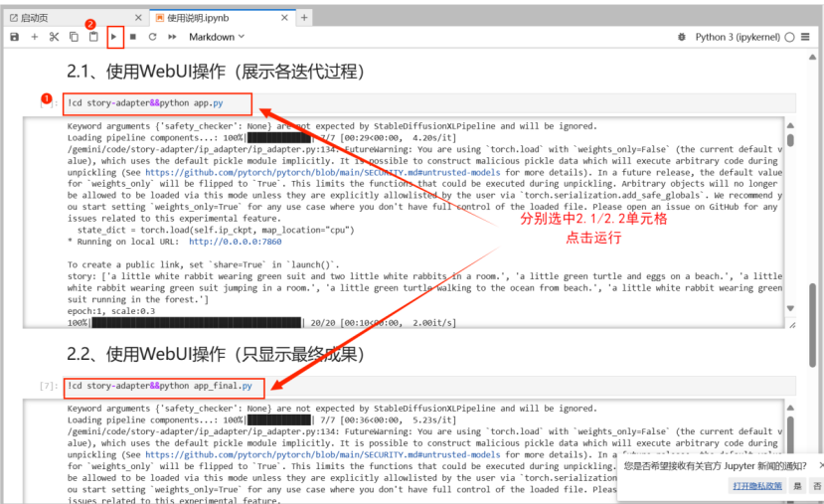Click the code cell containing python app.py
This screenshot has width=824, height=504.
pos(429,103)
